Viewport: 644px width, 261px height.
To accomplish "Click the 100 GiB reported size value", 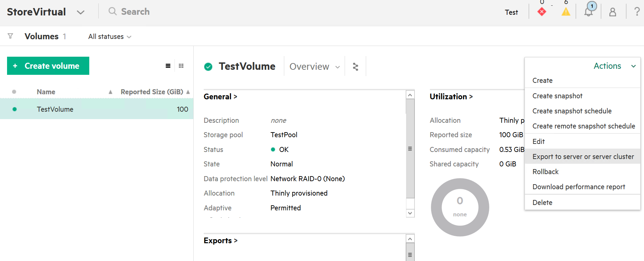I will pos(511,135).
